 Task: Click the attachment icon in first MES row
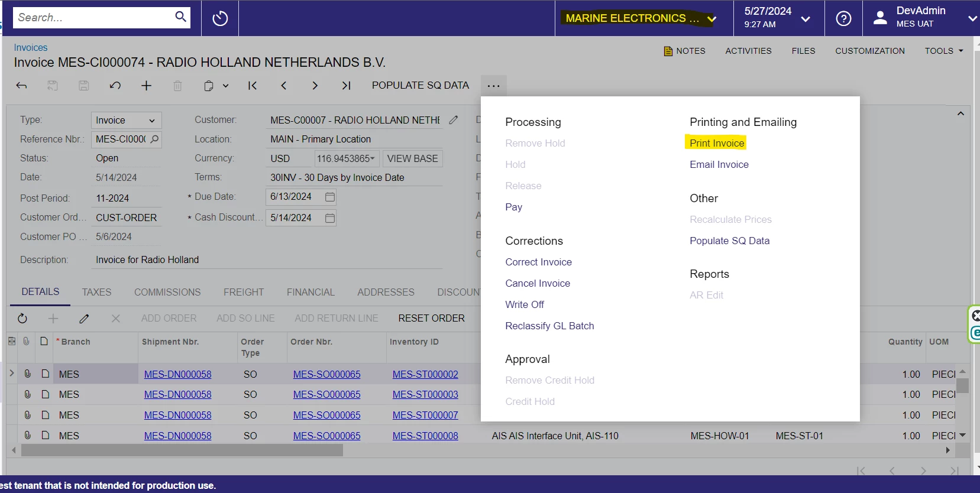(x=27, y=374)
